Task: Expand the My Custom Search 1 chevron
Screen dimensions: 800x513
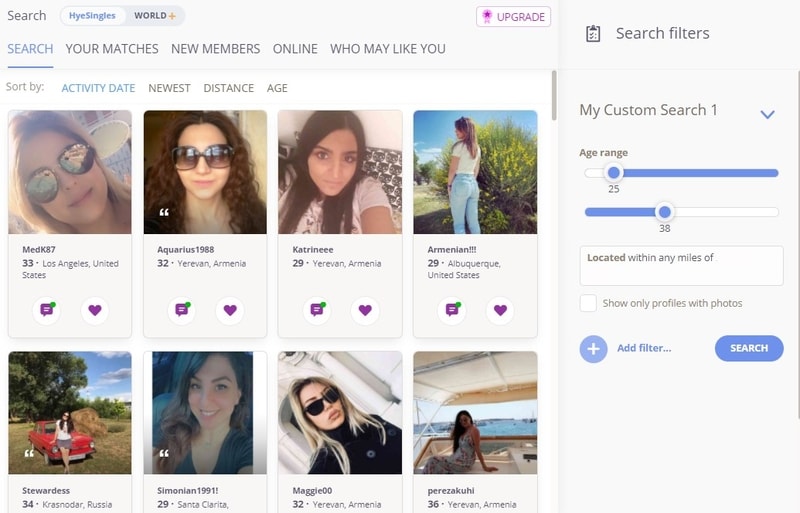Action: click(767, 114)
